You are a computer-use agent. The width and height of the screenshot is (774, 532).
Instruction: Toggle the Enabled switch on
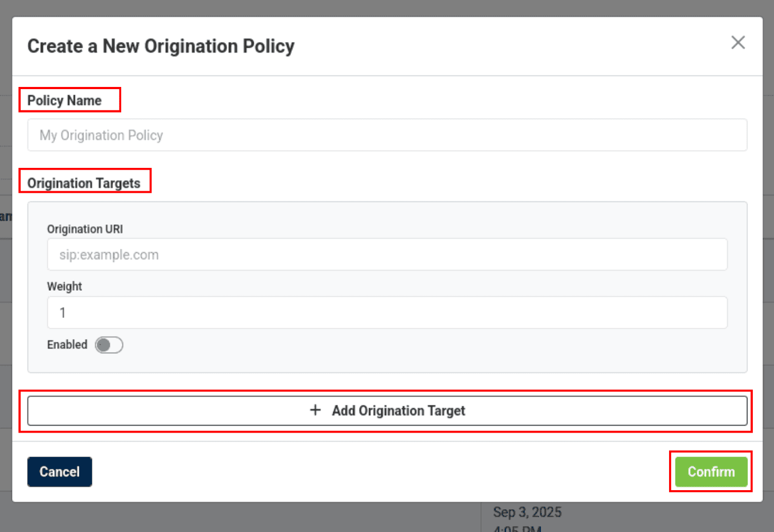click(109, 345)
